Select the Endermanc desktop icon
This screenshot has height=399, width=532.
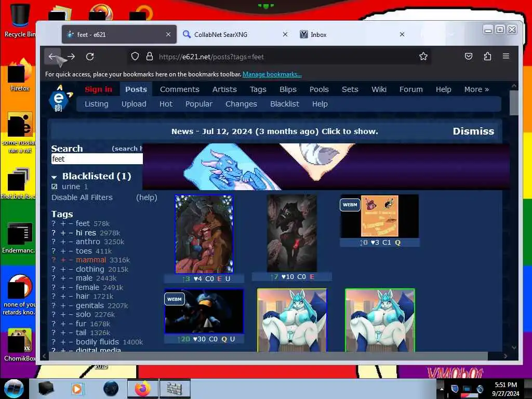[x=19, y=237]
